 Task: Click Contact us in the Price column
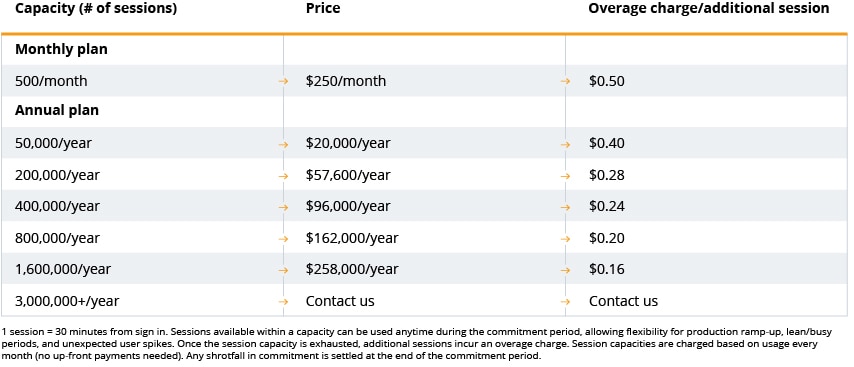pyautogui.click(x=340, y=301)
